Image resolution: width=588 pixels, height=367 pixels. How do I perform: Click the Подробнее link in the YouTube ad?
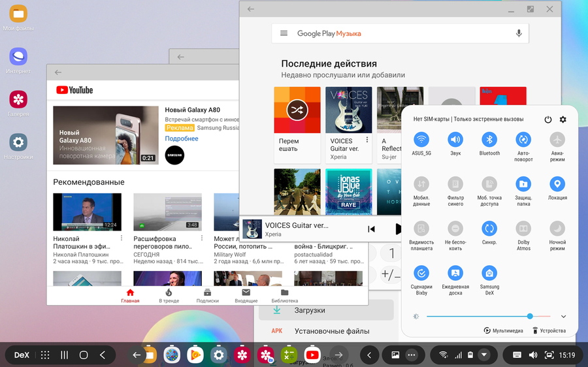[182, 138]
